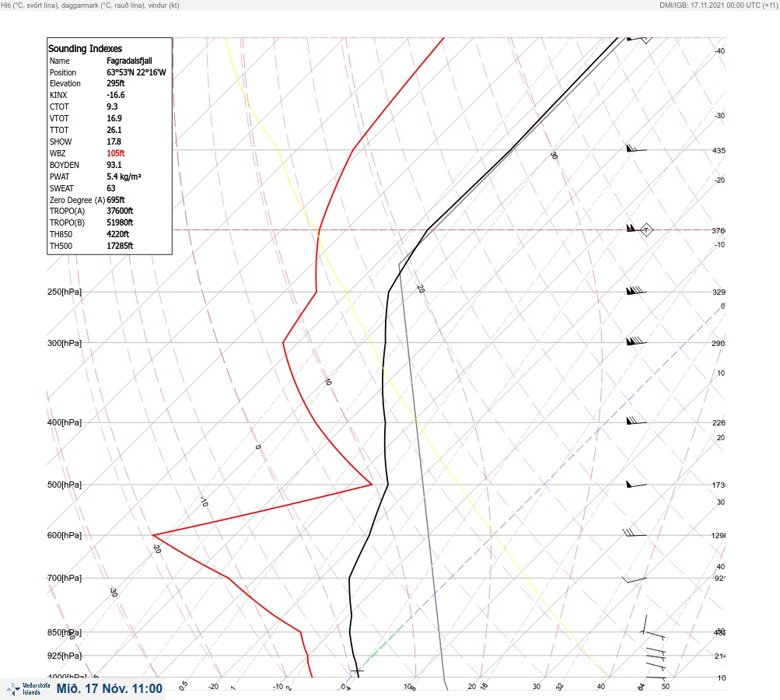Click the tropopause diamond on the red dashed line

tap(645, 230)
